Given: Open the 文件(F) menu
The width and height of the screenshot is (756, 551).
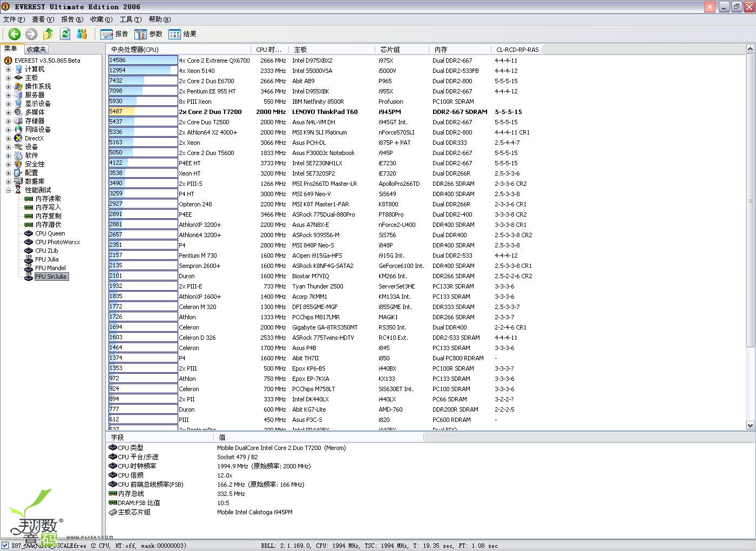Looking at the screenshot, I should click(x=14, y=19).
